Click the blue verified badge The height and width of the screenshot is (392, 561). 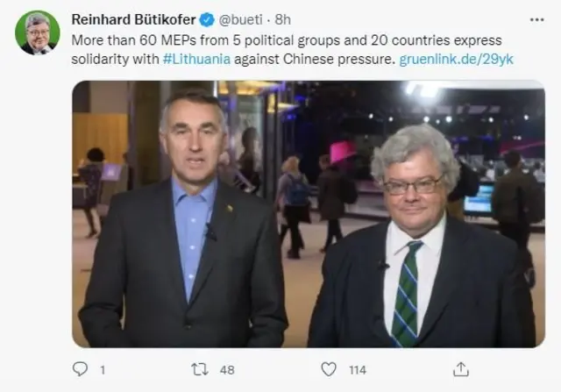207,19
